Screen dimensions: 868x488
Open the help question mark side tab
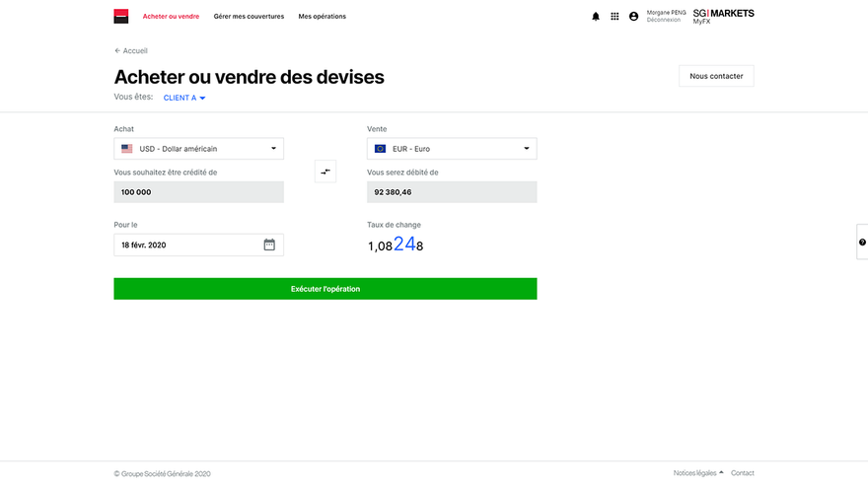862,242
